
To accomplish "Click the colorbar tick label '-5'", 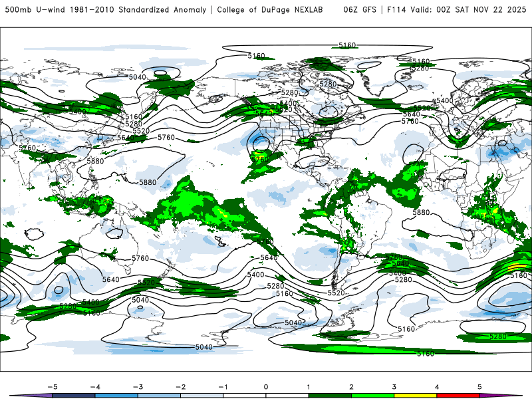I will point(53,387).
